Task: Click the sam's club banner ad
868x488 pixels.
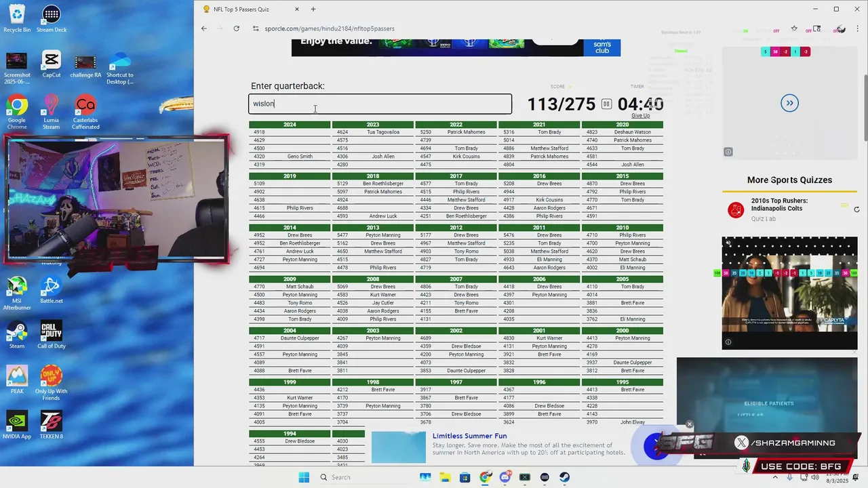Action: coord(456,47)
